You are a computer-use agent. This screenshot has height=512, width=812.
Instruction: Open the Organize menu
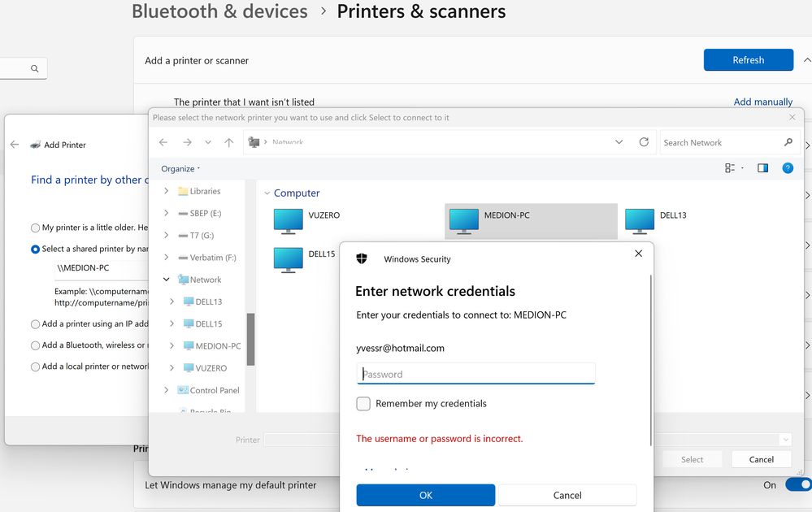(180, 169)
